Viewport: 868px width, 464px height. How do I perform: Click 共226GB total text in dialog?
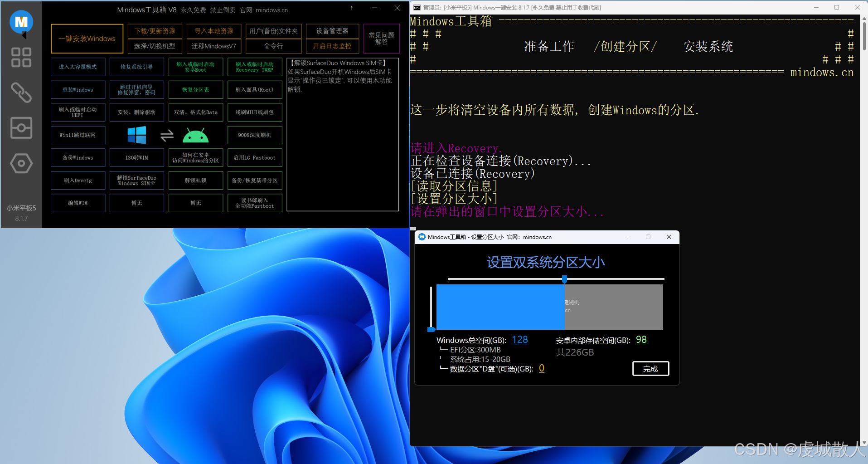(575, 352)
